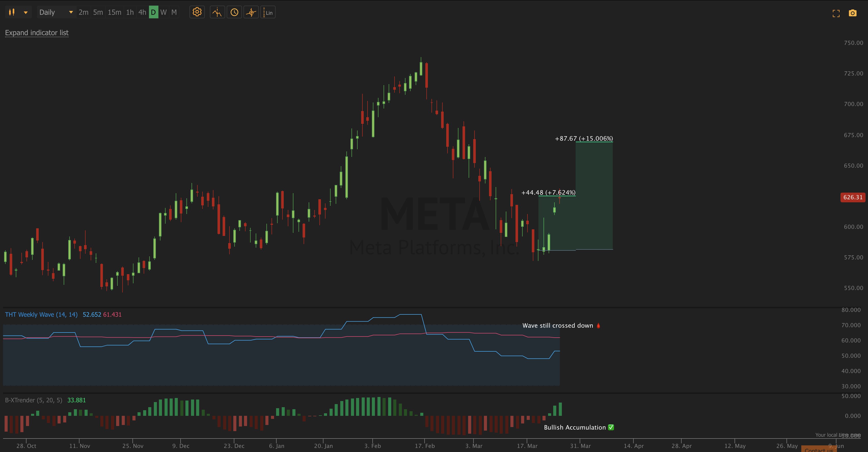Take chart snapshot with camera icon
Image resolution: width=868 pixels, height=452 pixels.
point(852,13)
